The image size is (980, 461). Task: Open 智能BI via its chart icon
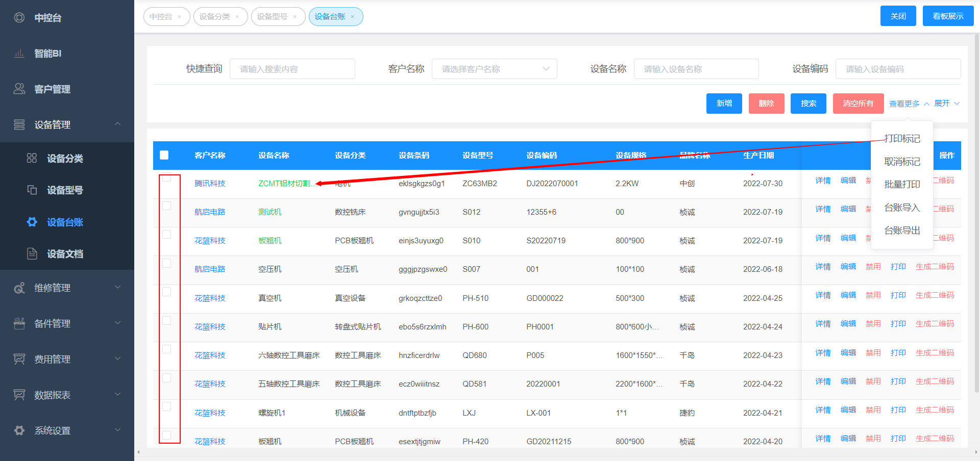point(19,54)
